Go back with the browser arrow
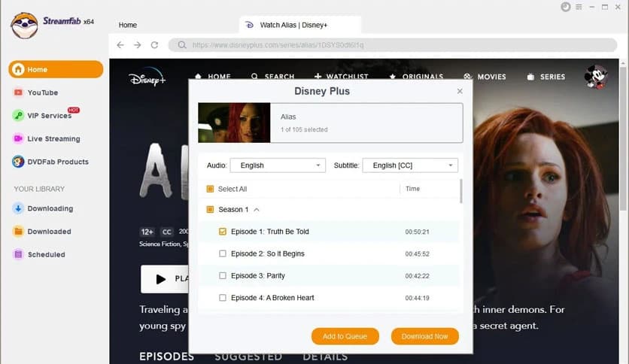 (120, 45)
